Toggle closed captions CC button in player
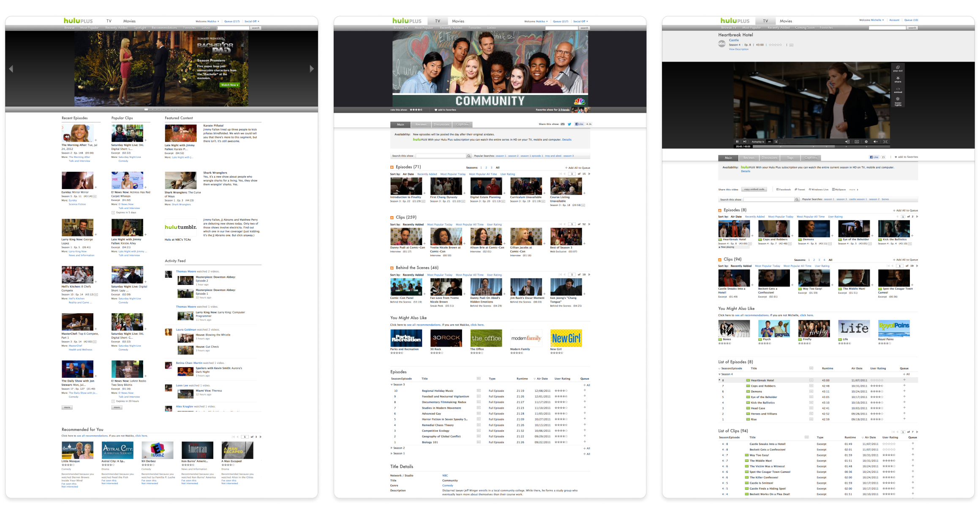Image resolution: width=980 pixels, height=515 pixels. (857, 141)
